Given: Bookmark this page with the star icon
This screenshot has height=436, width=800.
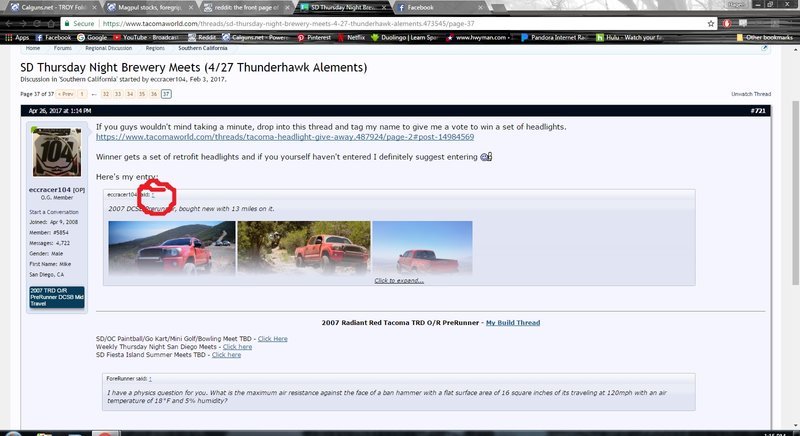Looking at the screenshot, I should pos(711,23).
